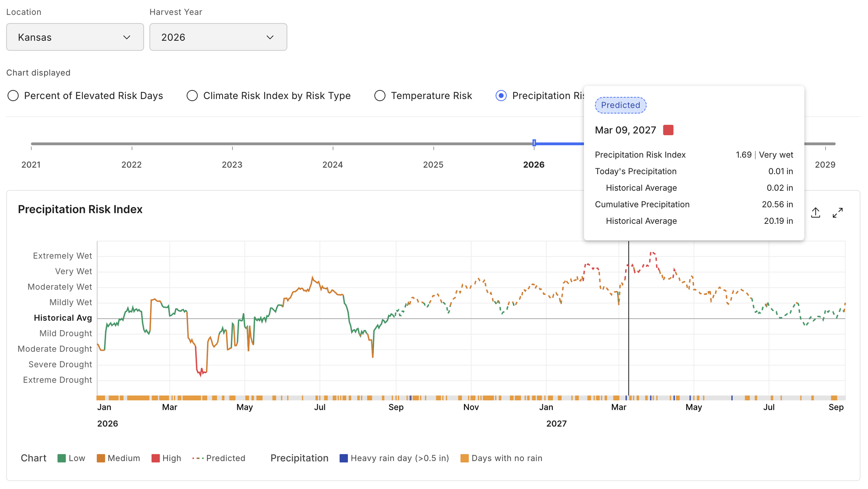
Task: Click the 2023 label on the year timeline
Action: (x=232, y=165)
